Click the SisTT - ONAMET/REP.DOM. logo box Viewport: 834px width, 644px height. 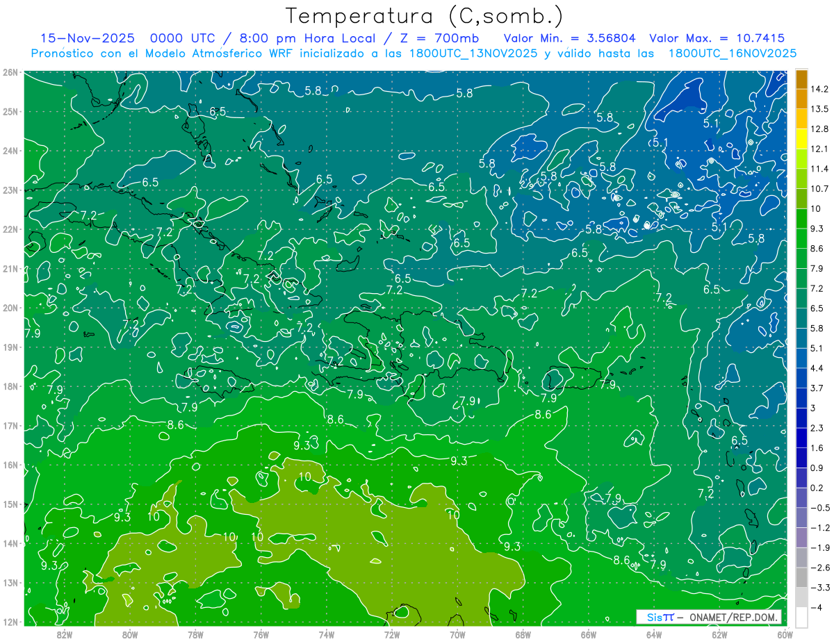pyautogui.click(x=708, y=617)
